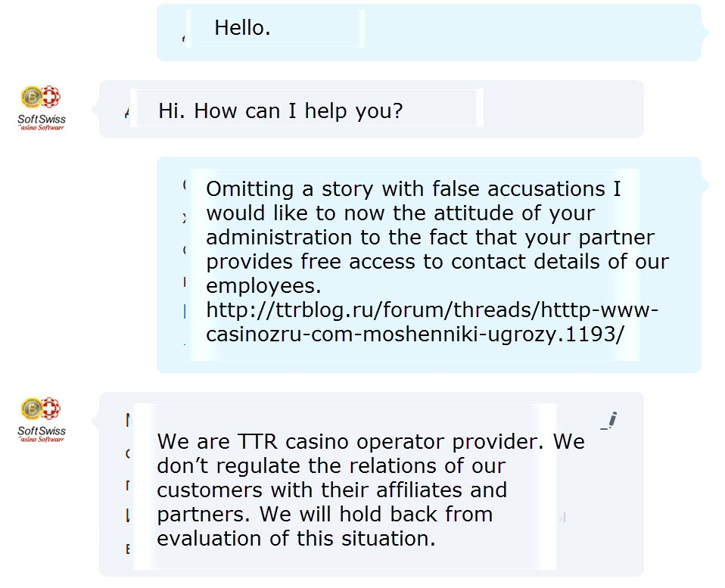This screenshot has height=588, width=725.
Task: Click red cross emblem in upper SoftSwiss logo
Action: tap(51, 98)
